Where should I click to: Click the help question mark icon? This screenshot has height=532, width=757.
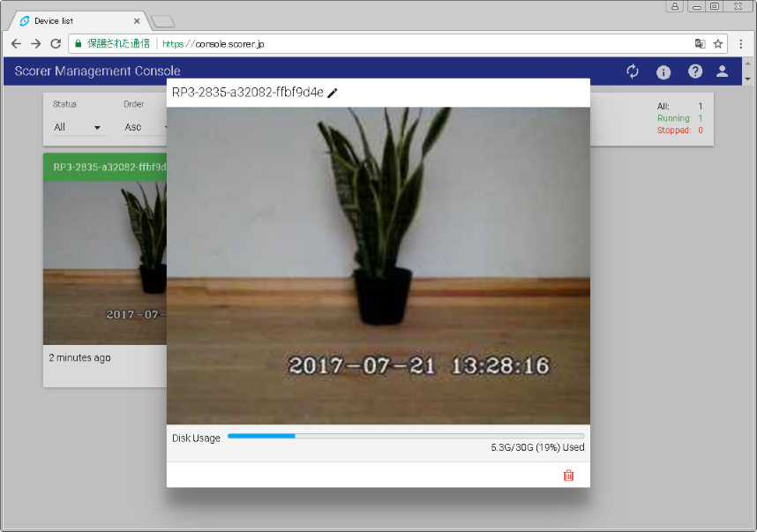[x=694, y=71]
